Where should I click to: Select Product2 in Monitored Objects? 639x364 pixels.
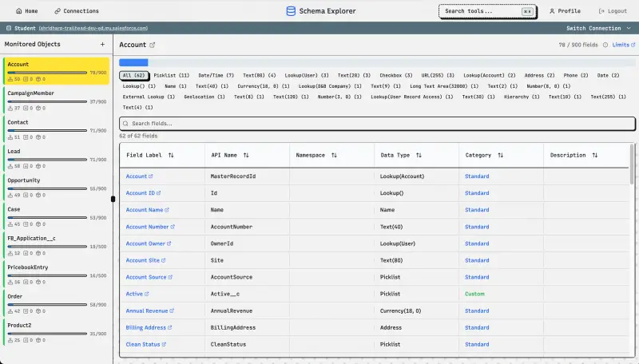56,332
